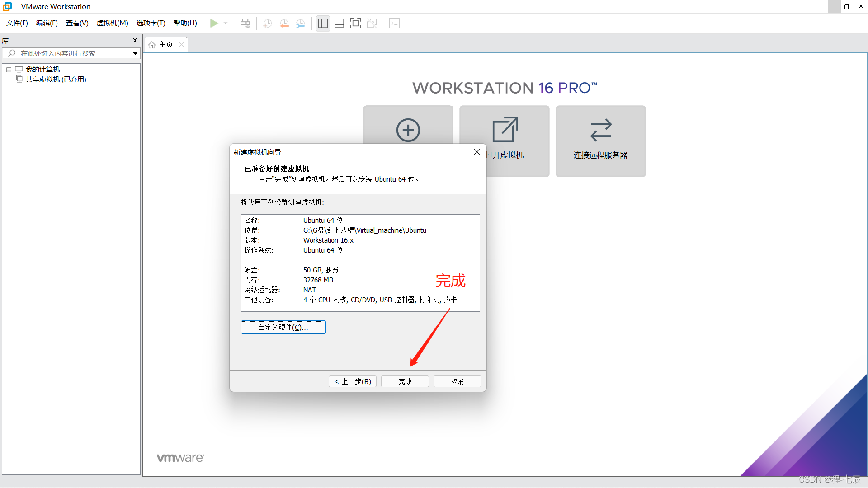
Task: Open the 文件(F) menu
Action: click(x=17, y=23)
